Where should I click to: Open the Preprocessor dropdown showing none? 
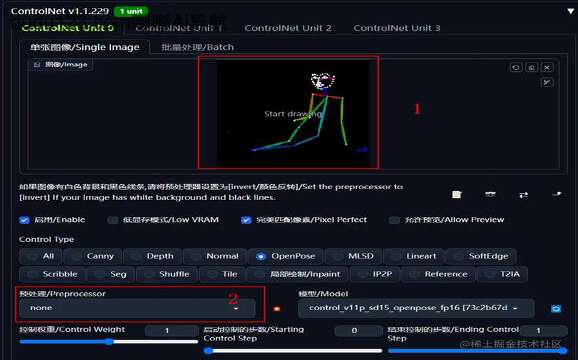coord(137,308)
